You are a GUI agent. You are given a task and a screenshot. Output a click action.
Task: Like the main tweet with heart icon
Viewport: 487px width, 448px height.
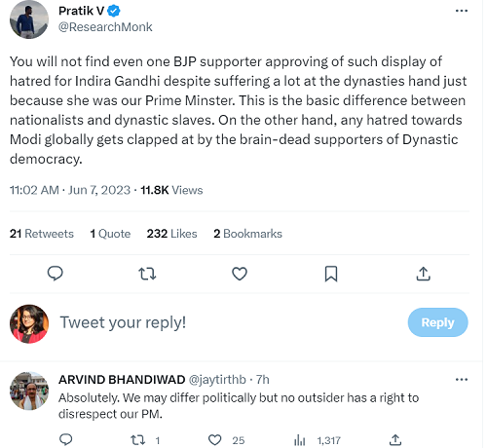point(240,274)
